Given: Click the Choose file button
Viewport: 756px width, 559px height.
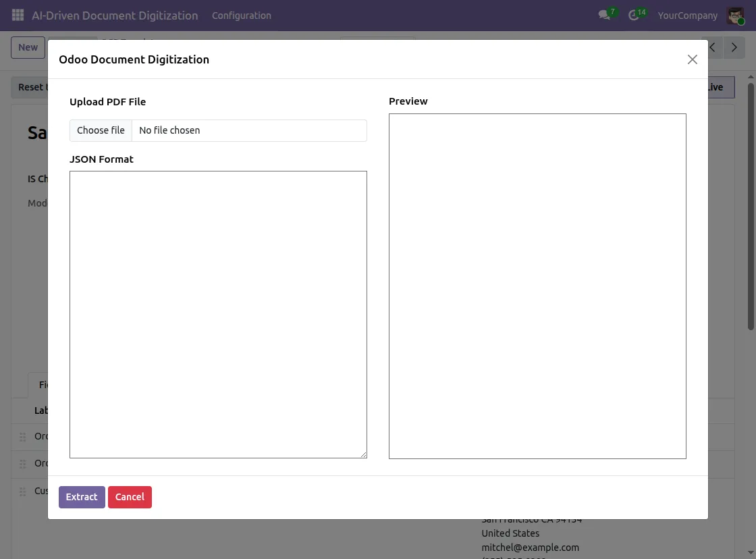Looking at the screenshot, I should (x=101, y=130).
